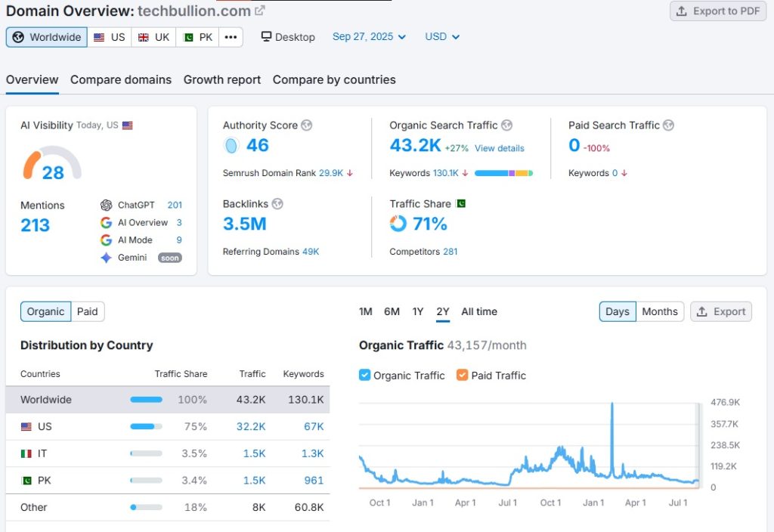Select Worldwide database scope
The height and width of the screenshot is (532, 774).
[47, 38]
